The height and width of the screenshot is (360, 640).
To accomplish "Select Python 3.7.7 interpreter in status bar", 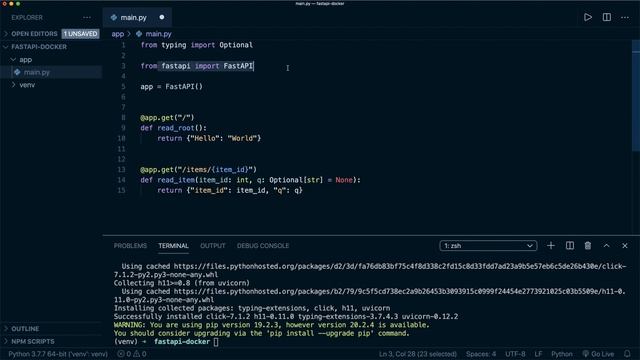I will pos(58,354).
